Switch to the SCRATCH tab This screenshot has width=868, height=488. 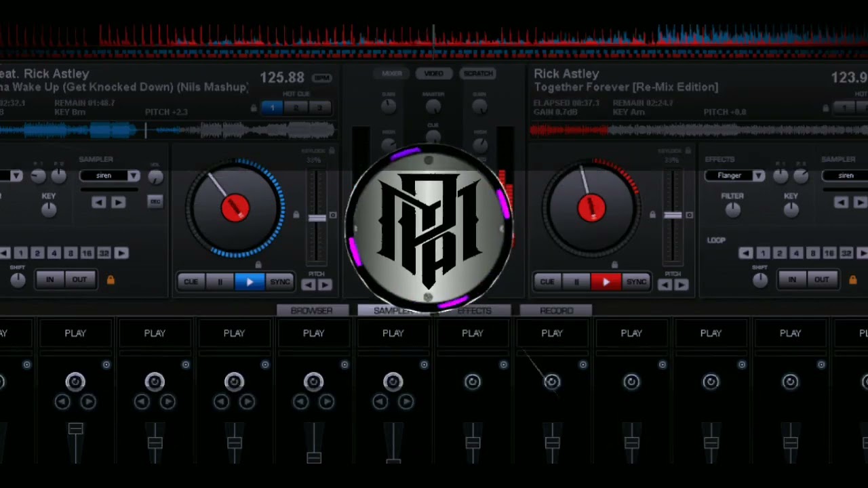coord(478,73)
